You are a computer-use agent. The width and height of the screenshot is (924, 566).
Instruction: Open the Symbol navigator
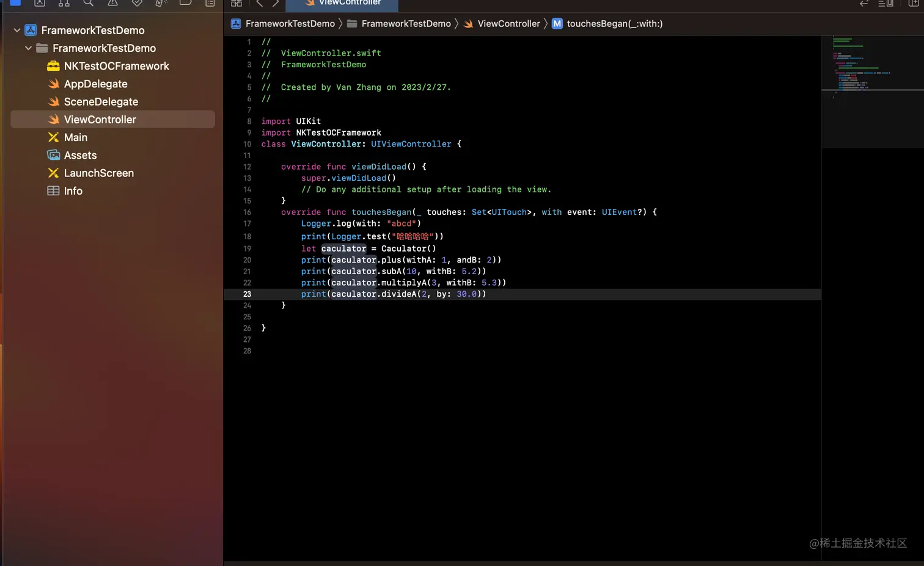point(64,2)
